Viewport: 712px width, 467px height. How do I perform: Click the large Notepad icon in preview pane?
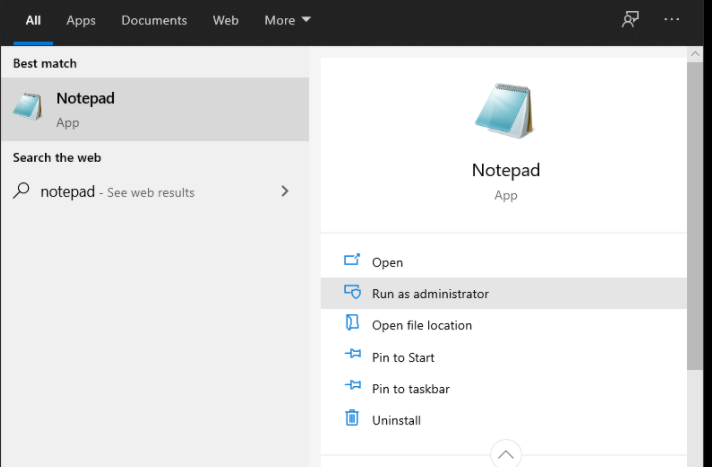coord(505,110)
